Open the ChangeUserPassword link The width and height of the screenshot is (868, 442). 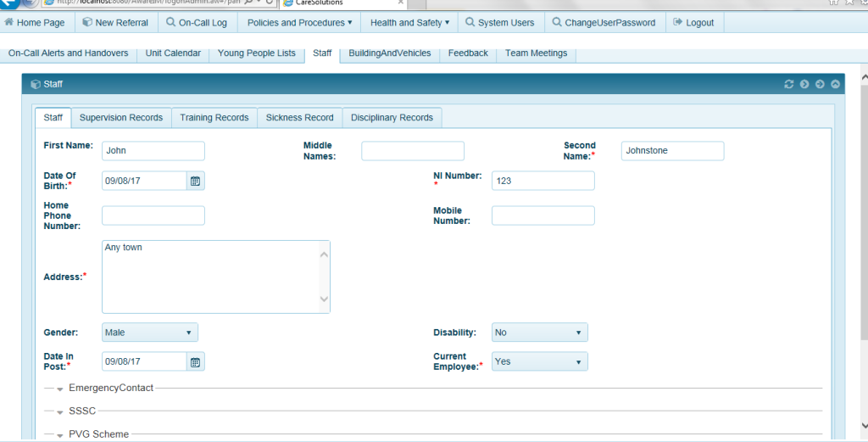[x=603, y=23]
